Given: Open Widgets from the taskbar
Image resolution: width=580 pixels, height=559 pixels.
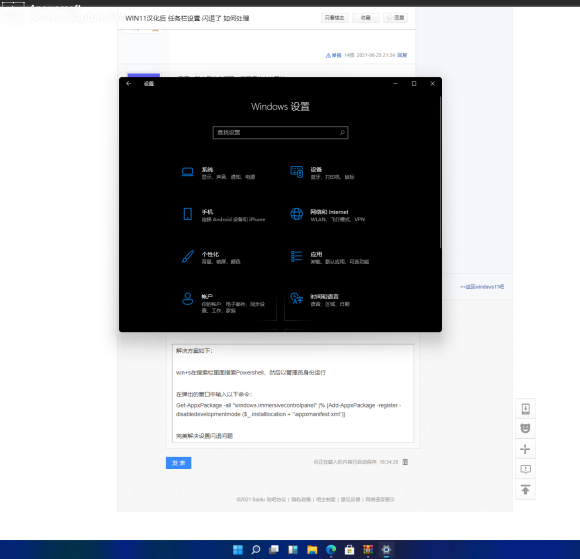Looking at the screenshot, I should [x=293, y=550].
